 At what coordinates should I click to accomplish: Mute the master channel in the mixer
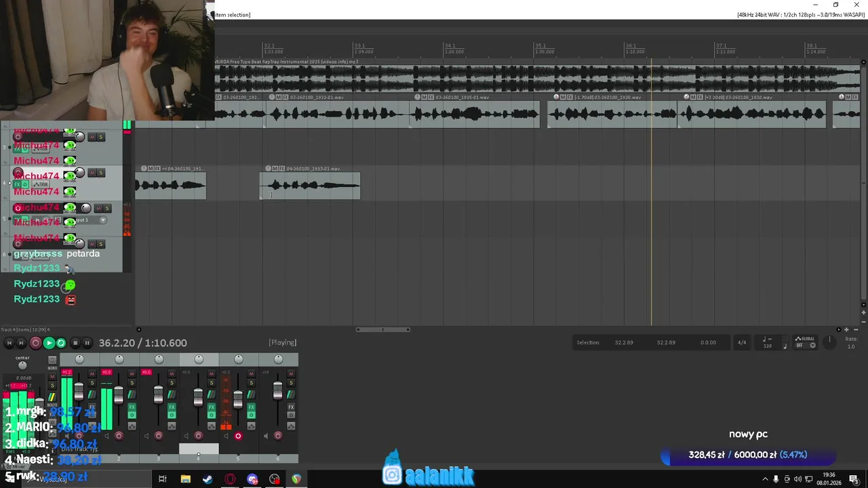tap(52, 375)
